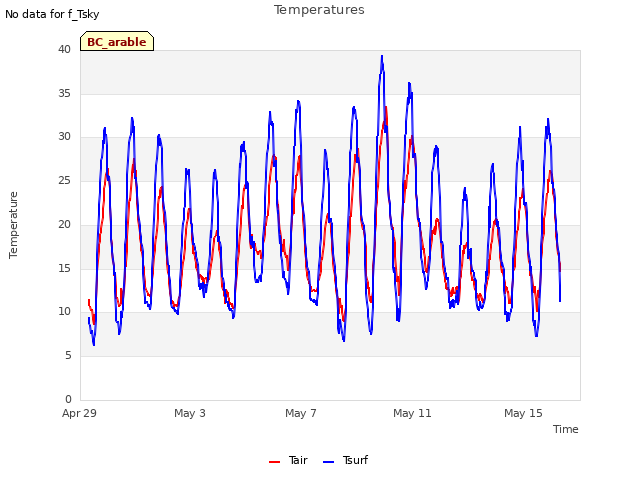The image size is (640, 480).
Task: Select the BC_arable annotation label
Action: point(117,41)
